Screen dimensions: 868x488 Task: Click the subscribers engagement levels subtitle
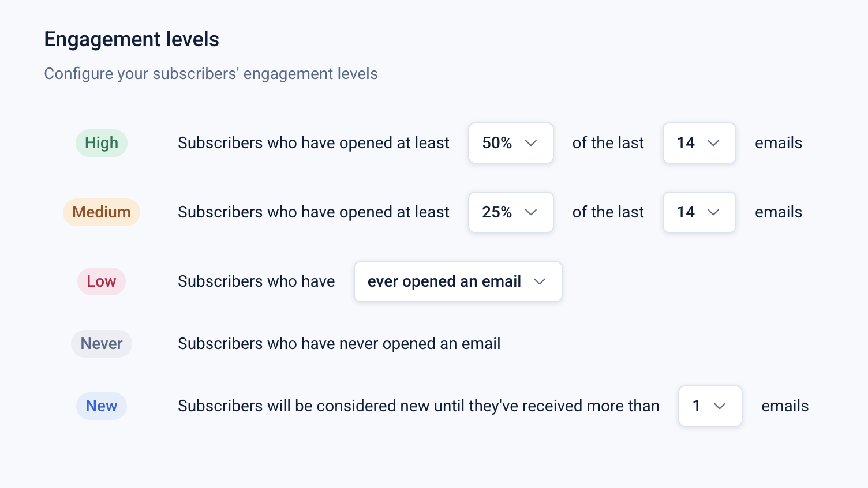coord(211,73)
